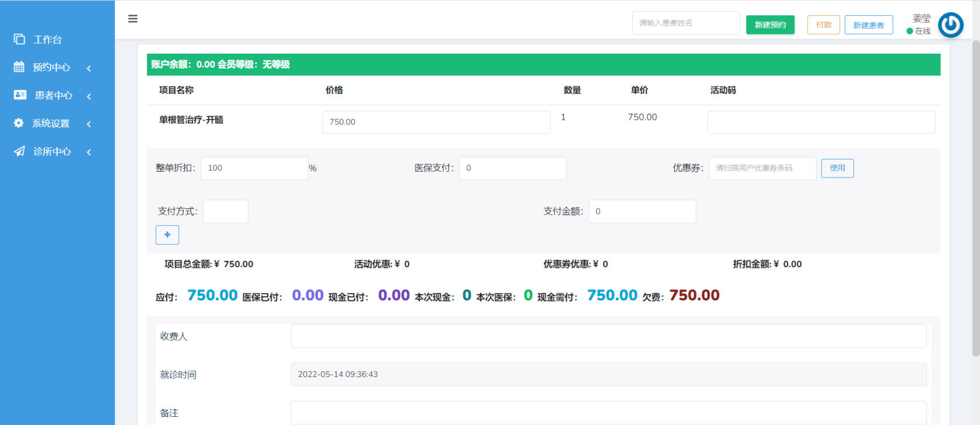The height and width of the screenshot is (425, 980).
Task: Click the 现金需付 amount 750.00
Action: 612,295
